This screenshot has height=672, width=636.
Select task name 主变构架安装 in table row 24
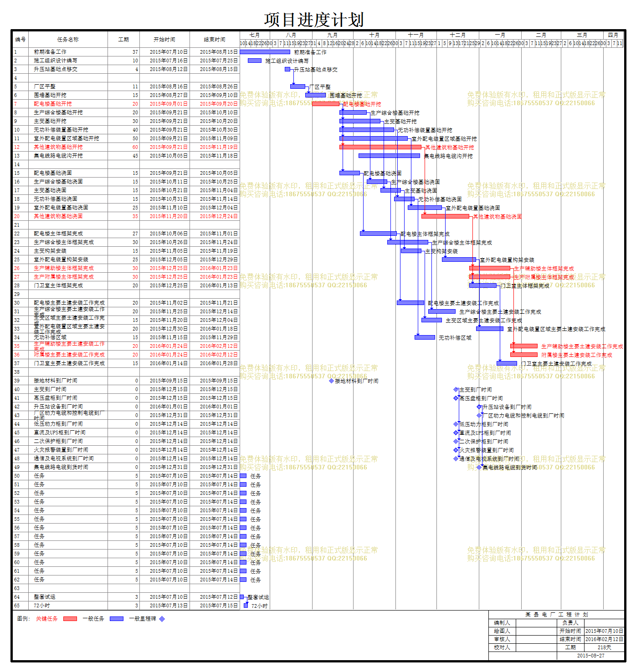[50, 251]
